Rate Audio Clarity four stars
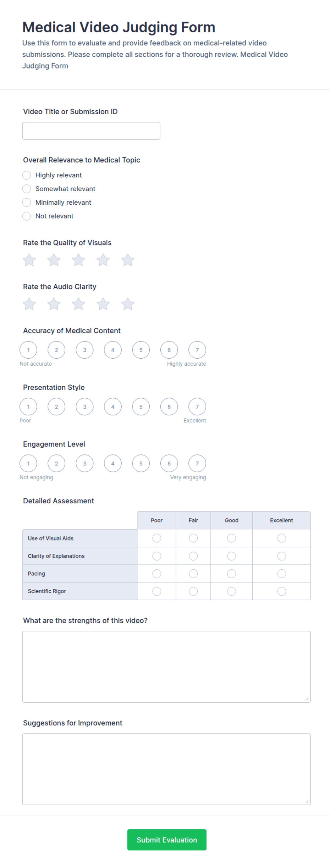 coord(103,304)
